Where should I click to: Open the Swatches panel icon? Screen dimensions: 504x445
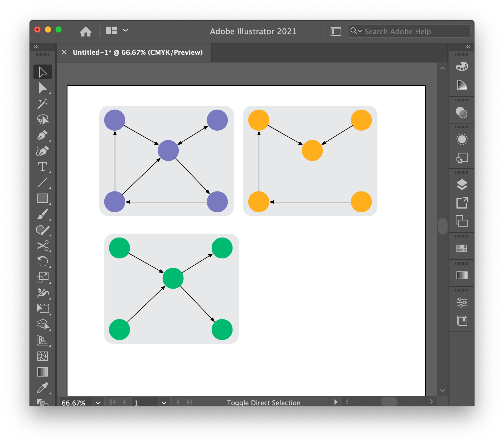point(462,248)
